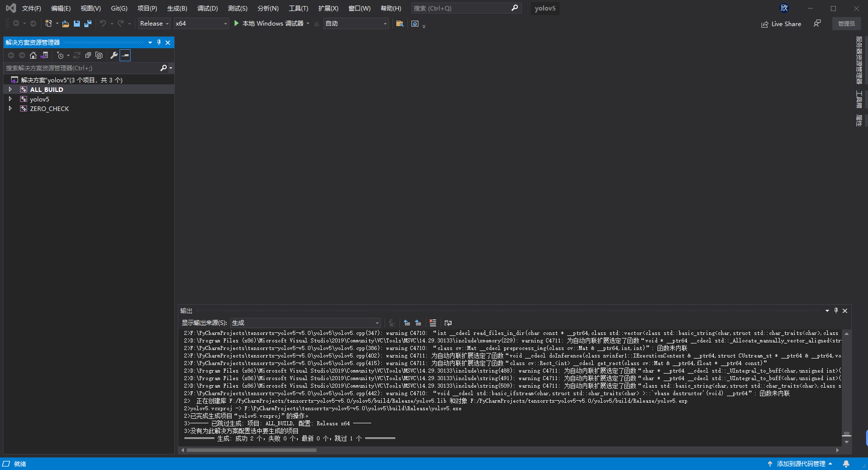The width and height of the screenshot is (868, 470).
Task: Open 工具箱 side tab
Action: tap(859, 99)
